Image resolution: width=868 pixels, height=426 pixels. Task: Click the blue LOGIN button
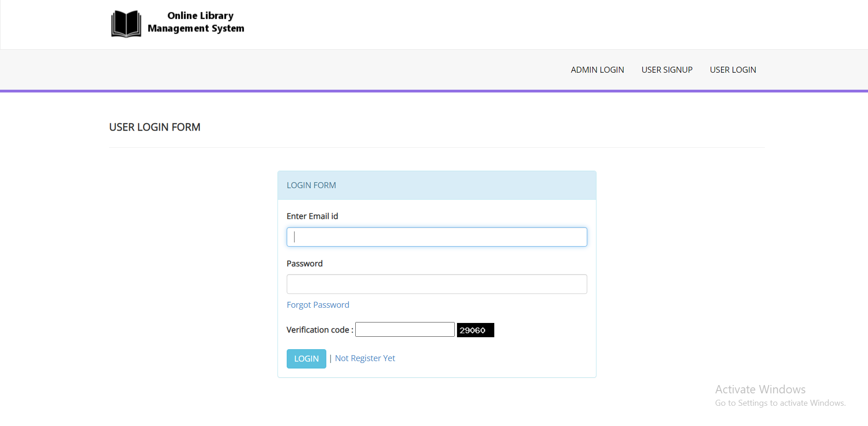(x=306, y=358)
